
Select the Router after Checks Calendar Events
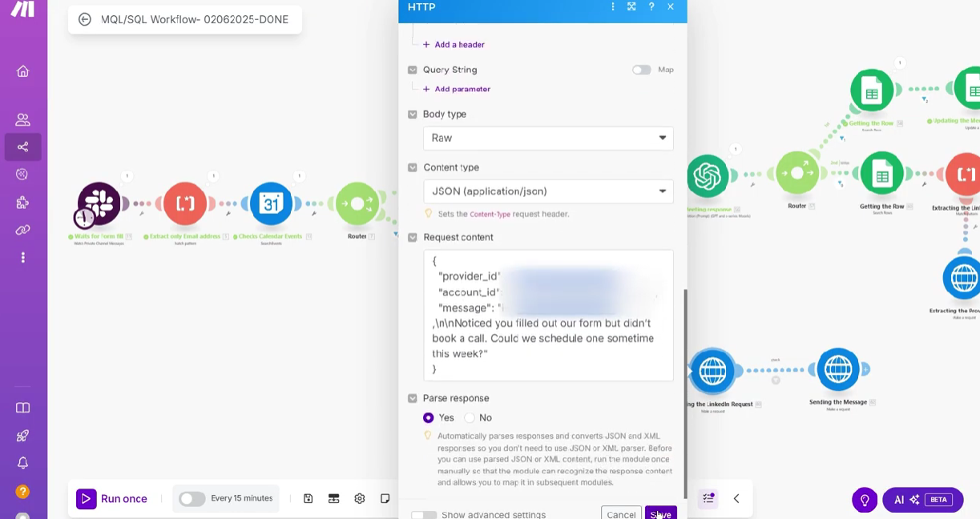357,203
